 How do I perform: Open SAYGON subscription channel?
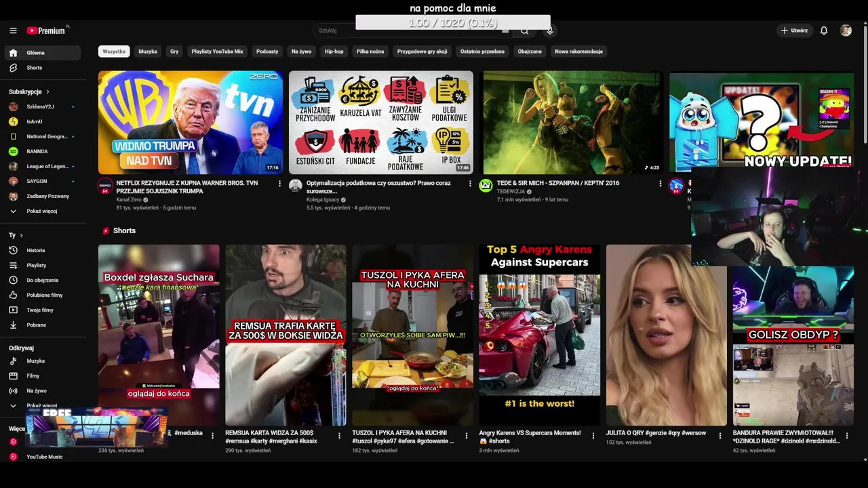pyautogui.click(x=43, y=181)
